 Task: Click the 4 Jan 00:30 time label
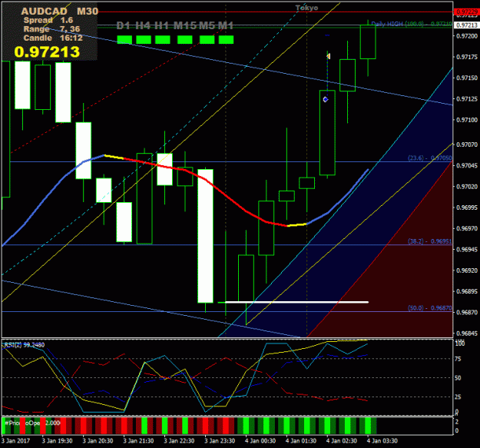click(260, 441)
